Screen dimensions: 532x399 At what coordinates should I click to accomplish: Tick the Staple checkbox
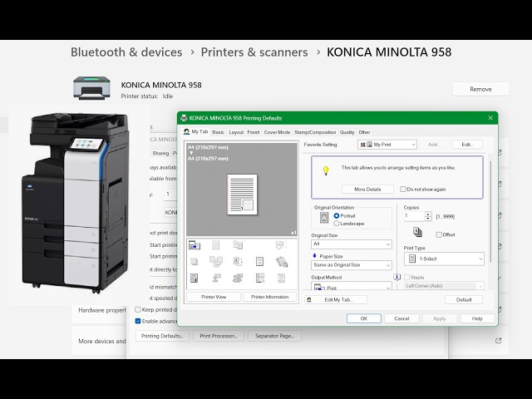click(x=407, y=277)
